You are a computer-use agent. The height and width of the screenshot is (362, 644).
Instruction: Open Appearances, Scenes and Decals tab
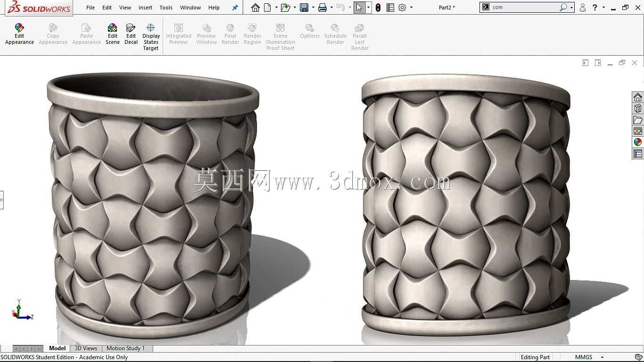click(638, 142)
